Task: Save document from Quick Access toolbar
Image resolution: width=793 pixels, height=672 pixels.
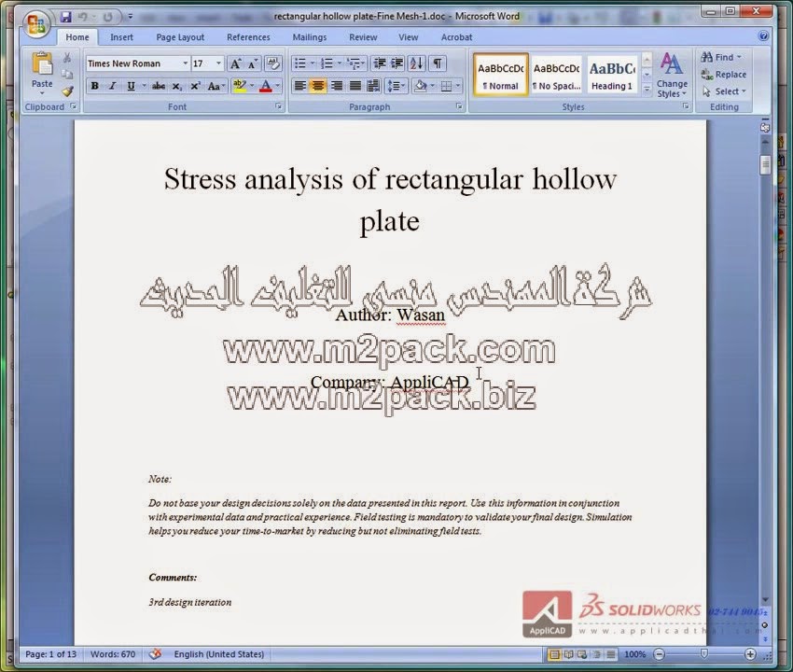Action: click(x=65, y=17)
